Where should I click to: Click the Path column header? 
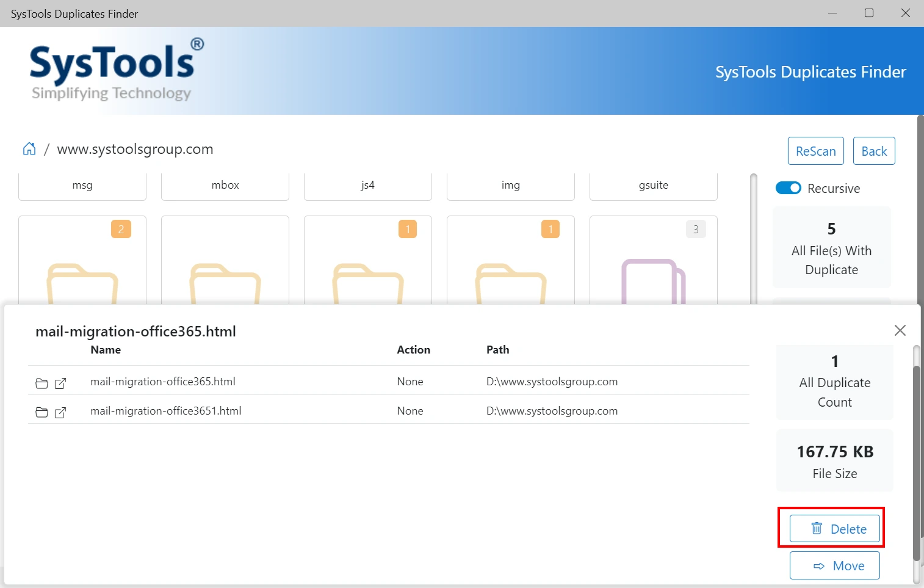[x=498, y=350]
